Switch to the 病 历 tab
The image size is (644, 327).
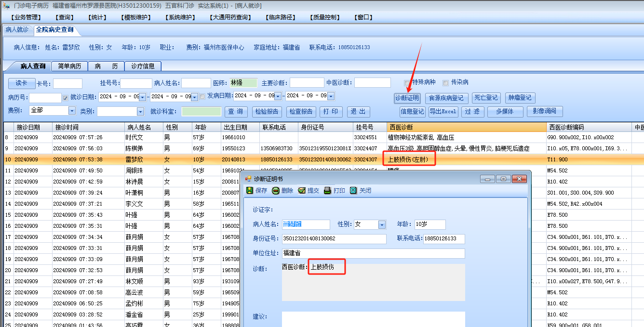[106, 66]
